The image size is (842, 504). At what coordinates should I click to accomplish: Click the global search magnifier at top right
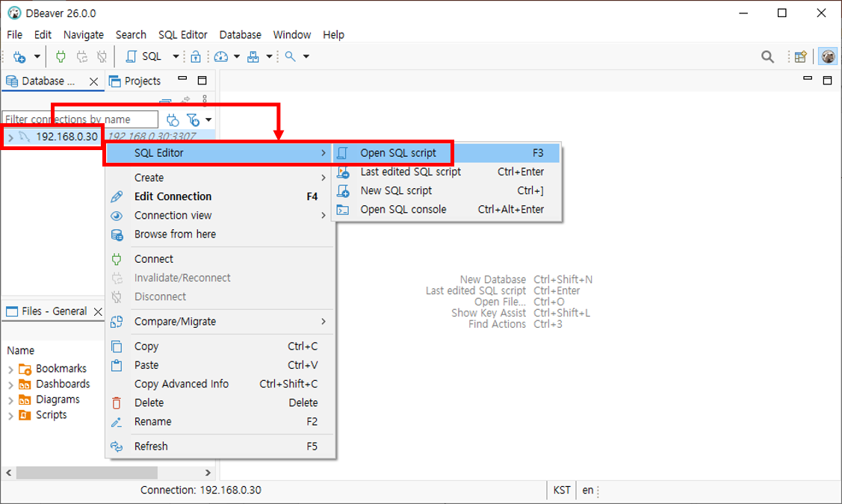click(x=767, y=56)
